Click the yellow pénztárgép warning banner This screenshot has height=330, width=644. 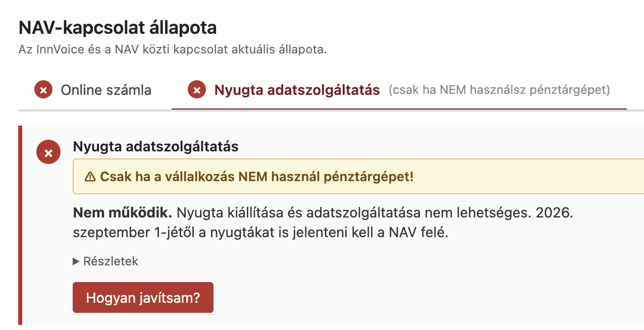click(358, 177)
